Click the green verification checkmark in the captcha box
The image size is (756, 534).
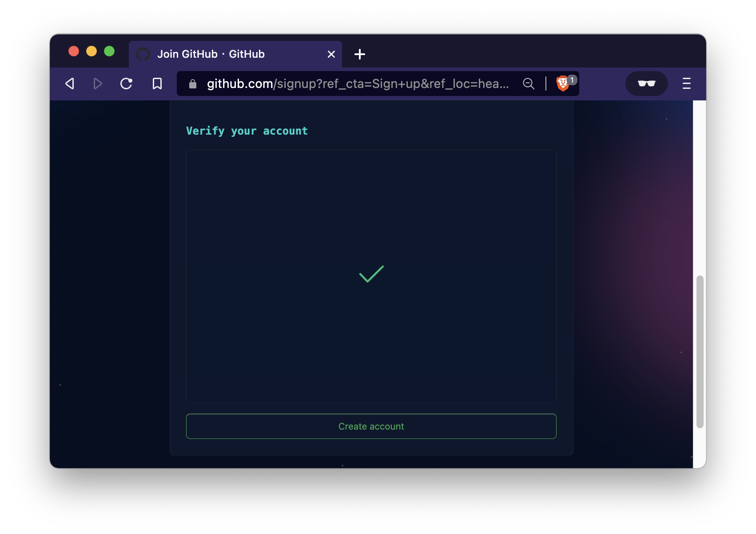click(371, 274)
